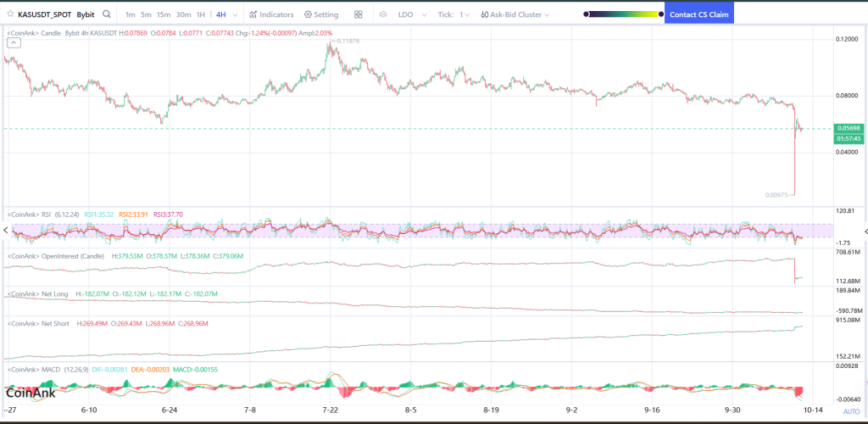Select the 15m timeframe
The image size is (868, 424).
tap(164, 14)
